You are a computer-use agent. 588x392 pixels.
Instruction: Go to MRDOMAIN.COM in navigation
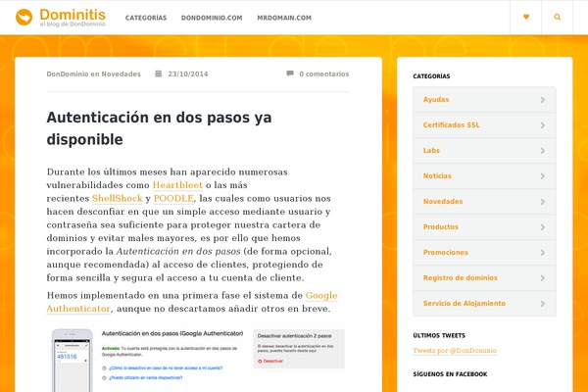pos(284,18)
